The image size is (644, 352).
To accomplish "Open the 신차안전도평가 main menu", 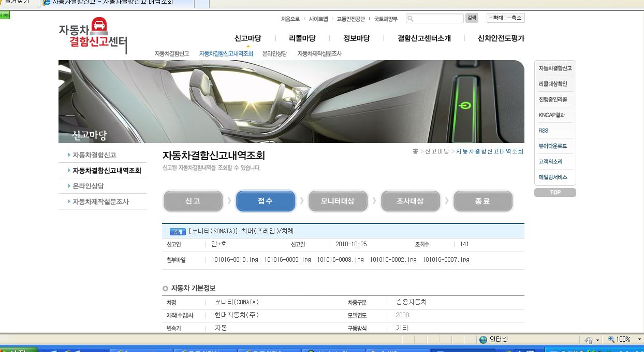I will pos(501,38).
